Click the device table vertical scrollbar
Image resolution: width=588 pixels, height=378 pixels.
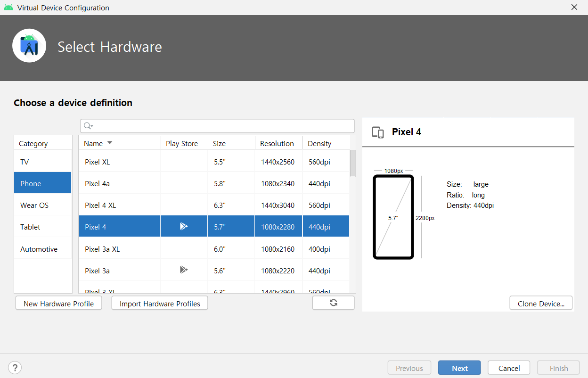coord(352,164)
